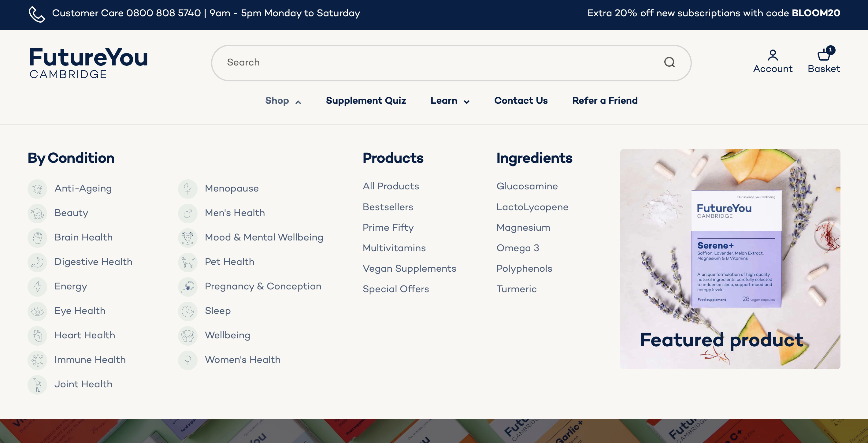Click the Men's Health male symbol icon
The width and height of the screenshot is (868, 443).
click(188, 214)
